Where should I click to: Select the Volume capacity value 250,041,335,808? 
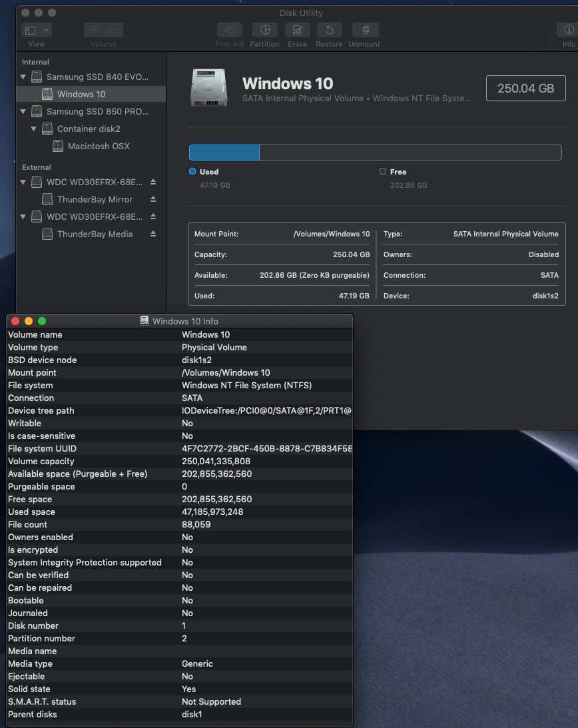[216, 462]
